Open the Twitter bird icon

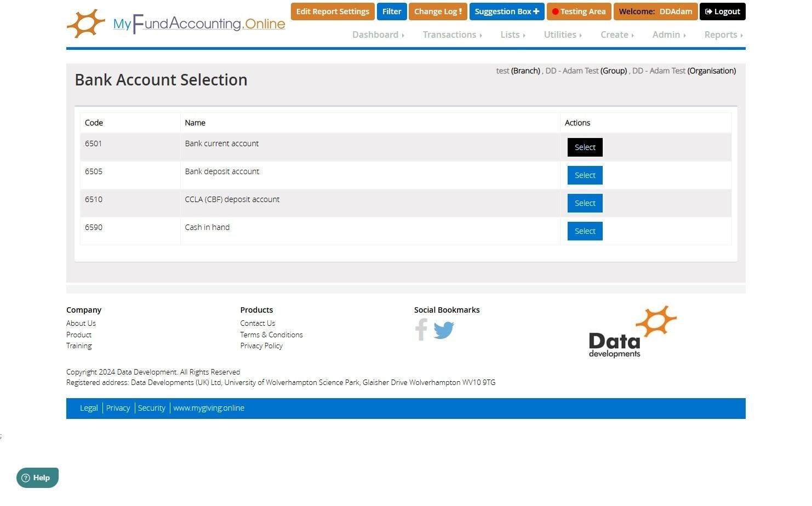[444, 330]
